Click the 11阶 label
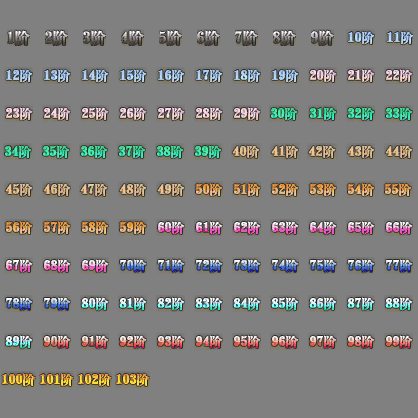 pos(399,38)
